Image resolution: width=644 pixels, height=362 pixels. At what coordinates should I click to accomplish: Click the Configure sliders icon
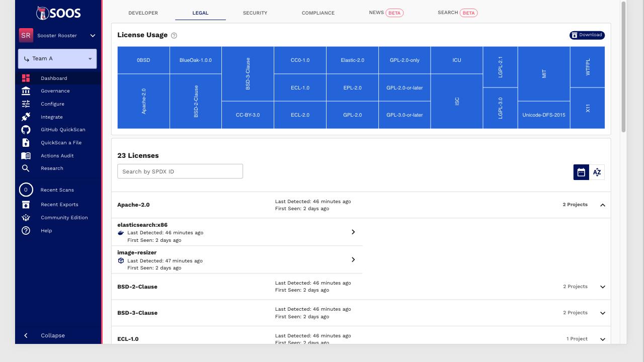(26, 104)
